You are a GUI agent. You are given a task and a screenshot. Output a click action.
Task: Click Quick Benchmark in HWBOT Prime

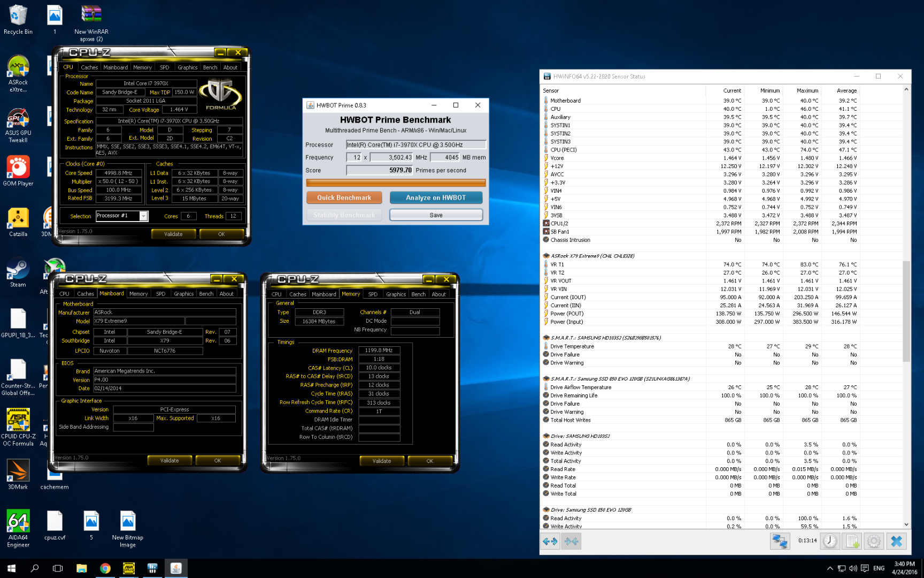tap(344, 197)
